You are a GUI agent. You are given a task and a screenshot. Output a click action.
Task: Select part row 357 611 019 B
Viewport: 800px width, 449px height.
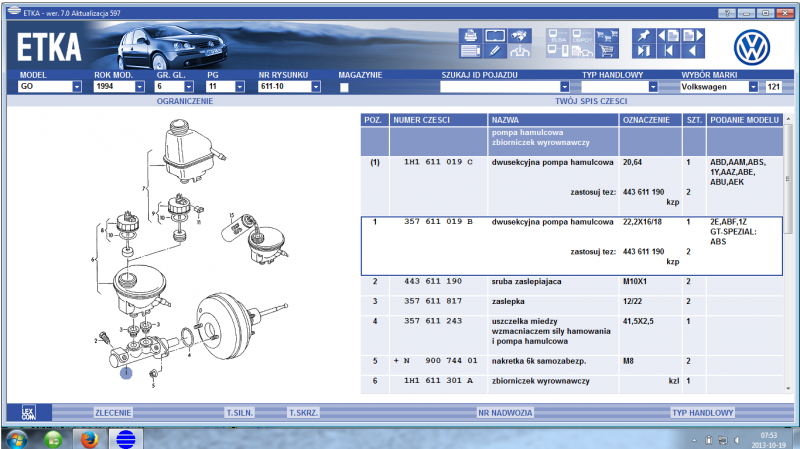tap(571, 246)
